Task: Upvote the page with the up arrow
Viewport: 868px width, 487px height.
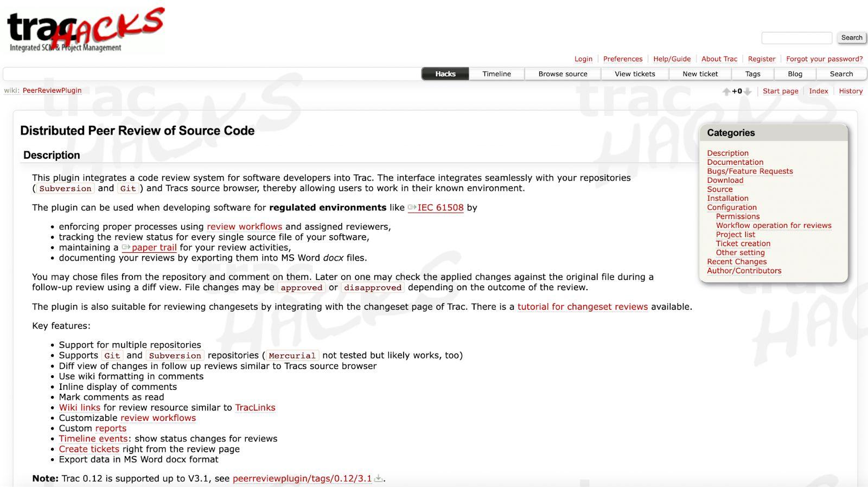Action: point(726,92)
